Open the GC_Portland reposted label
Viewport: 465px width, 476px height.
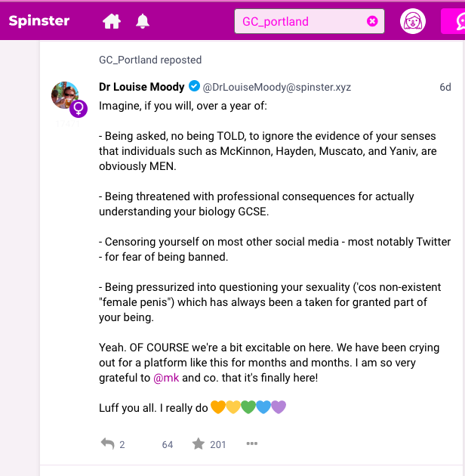tap(150, 60)
